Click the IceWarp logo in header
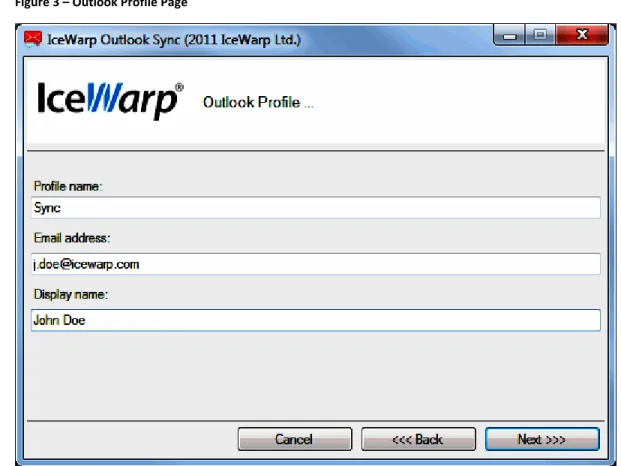 pyautogui.click(x=110, y=99)
